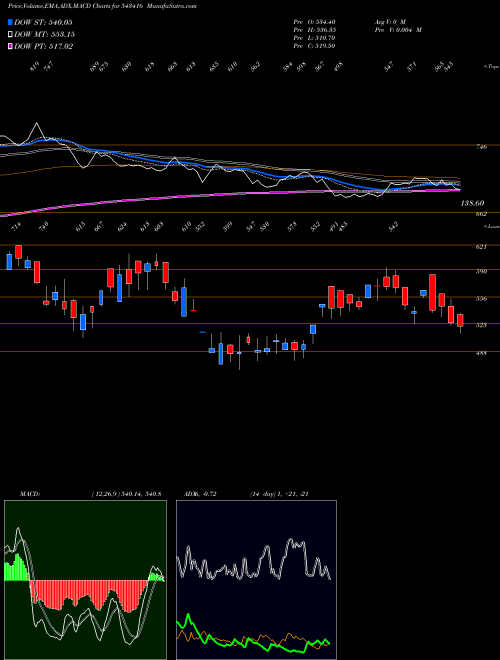Viewport: 500px width, 660px height.
Task: Open the ADX indicator panel
Action: [256, 580]
